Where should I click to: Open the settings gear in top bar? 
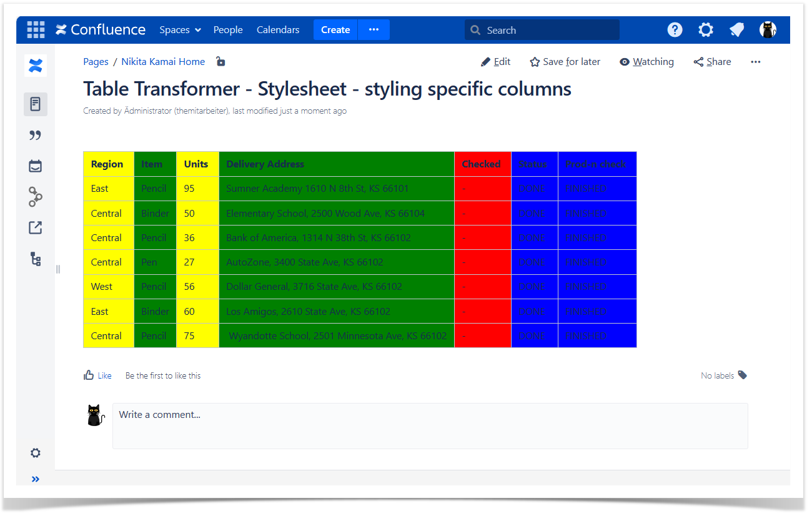[x=706, y=30]
